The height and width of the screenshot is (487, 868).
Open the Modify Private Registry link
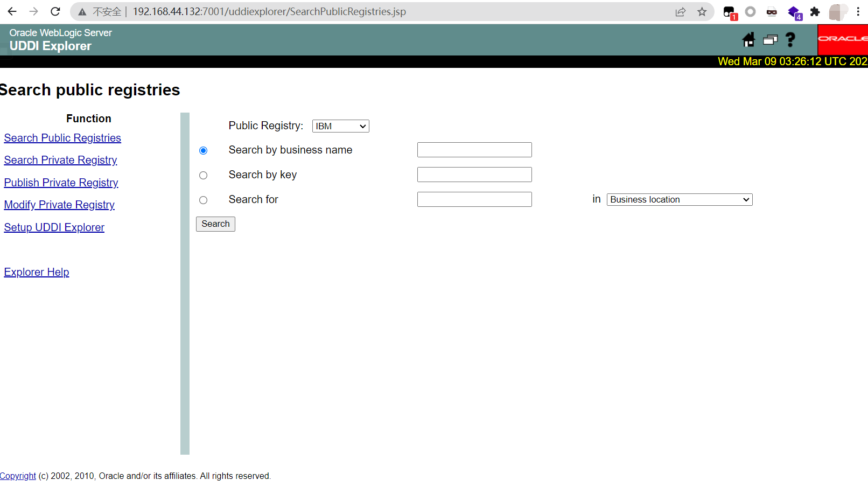point(59,205)
